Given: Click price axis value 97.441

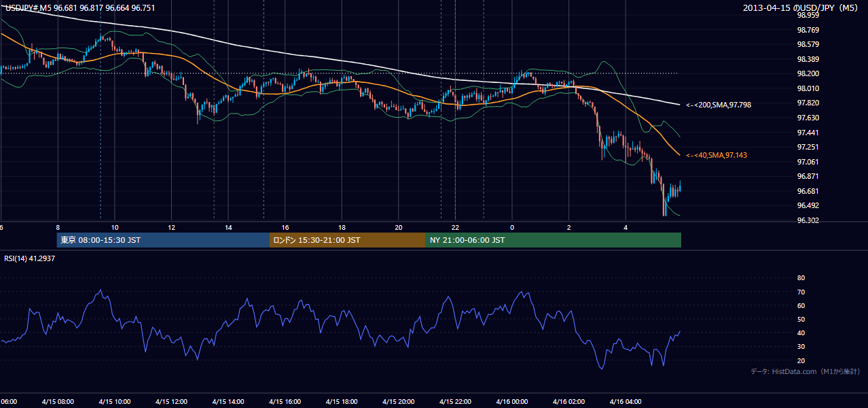Looking at the screenshot, I should pos(808,133).
